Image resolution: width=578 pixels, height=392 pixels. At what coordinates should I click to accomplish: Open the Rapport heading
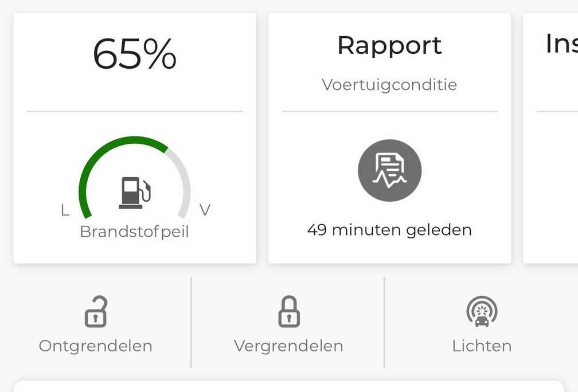(389, 46)
